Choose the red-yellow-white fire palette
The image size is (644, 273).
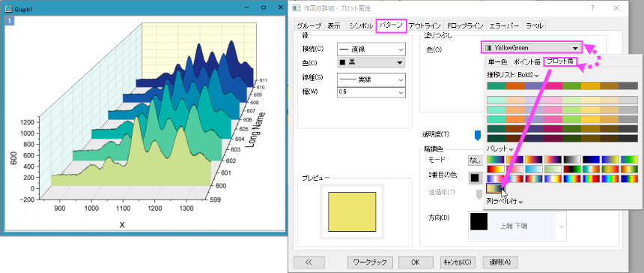[x=496, y=169]
